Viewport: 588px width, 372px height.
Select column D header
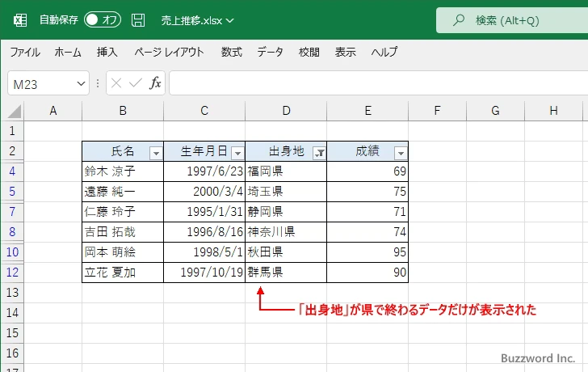point(286,111)
